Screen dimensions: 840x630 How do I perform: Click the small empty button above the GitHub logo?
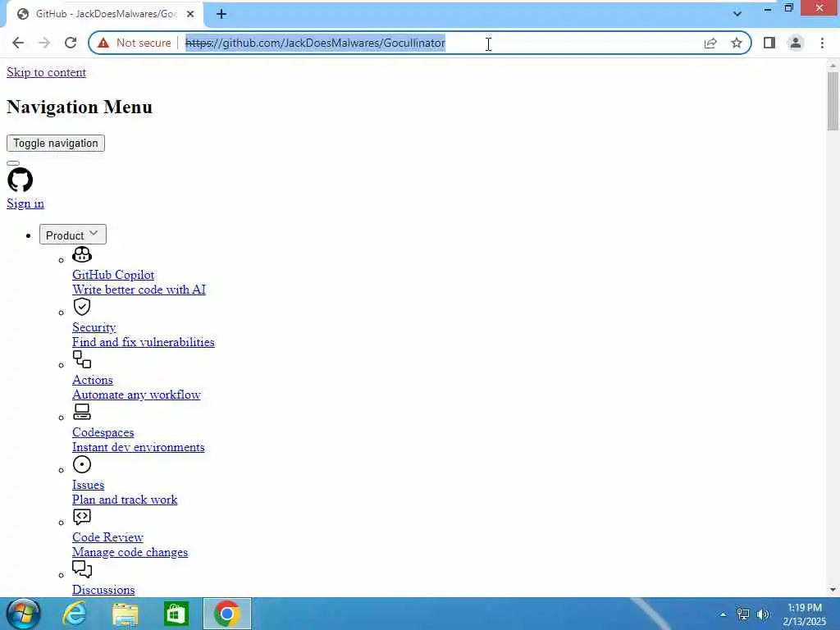pyautogui.click(x=13, y=163)
